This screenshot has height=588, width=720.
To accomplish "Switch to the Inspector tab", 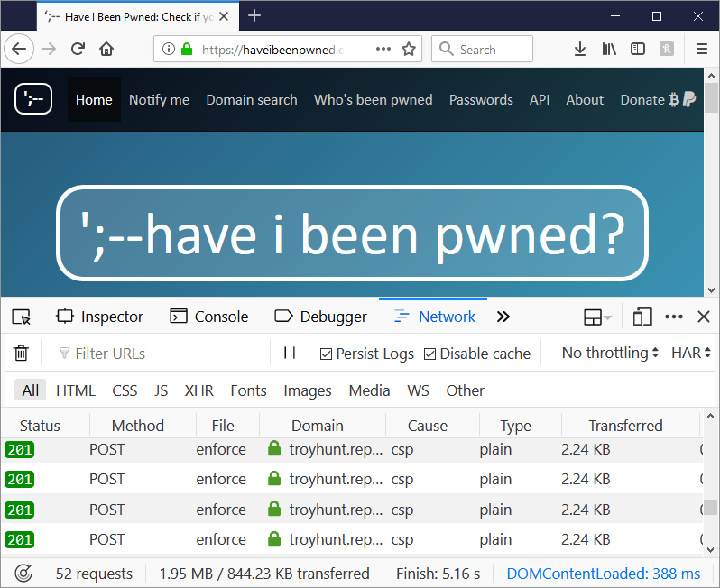I will click(99, 317).
